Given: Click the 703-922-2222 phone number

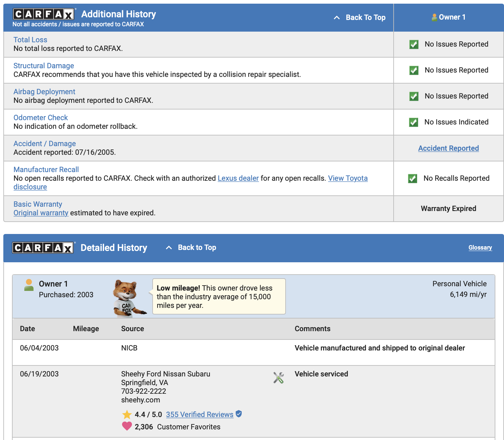Looking at the screenshot, I should click(144, 391).
